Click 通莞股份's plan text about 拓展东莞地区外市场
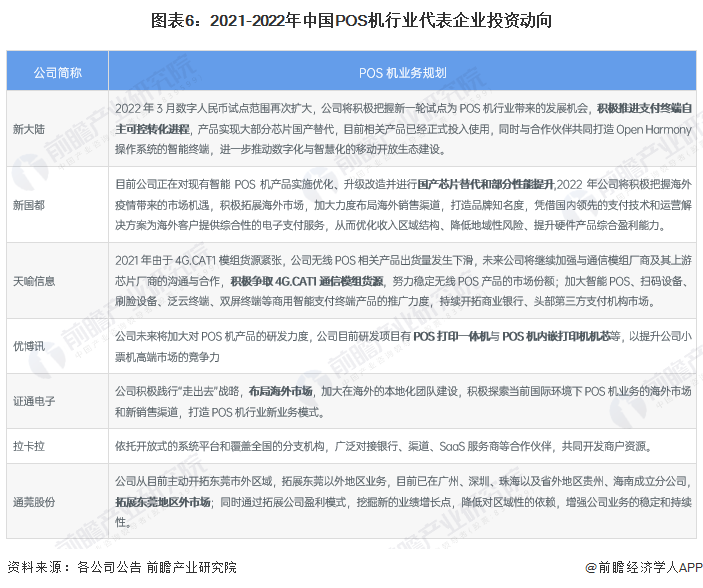Image resolution: width=703 pixels, height=588 pixels. [x=403, y=501]
